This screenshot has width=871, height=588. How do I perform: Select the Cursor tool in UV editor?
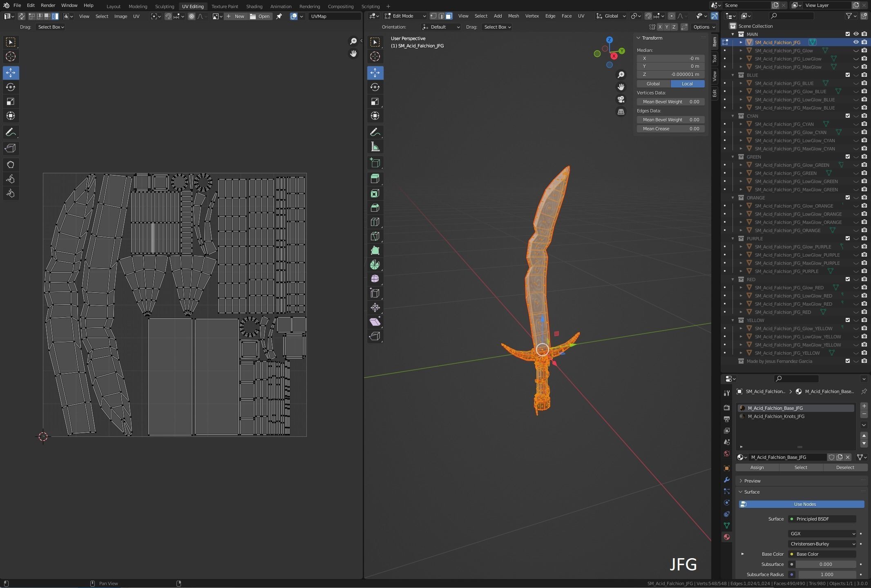(11, 56)
